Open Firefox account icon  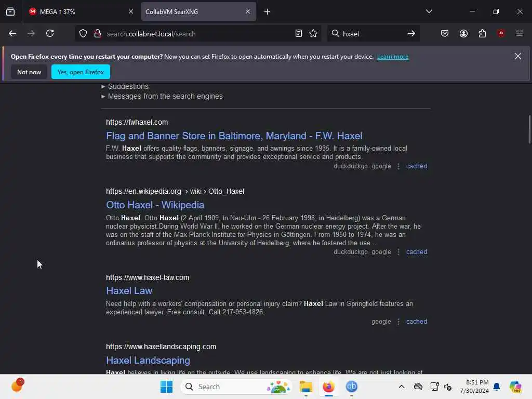463,34
